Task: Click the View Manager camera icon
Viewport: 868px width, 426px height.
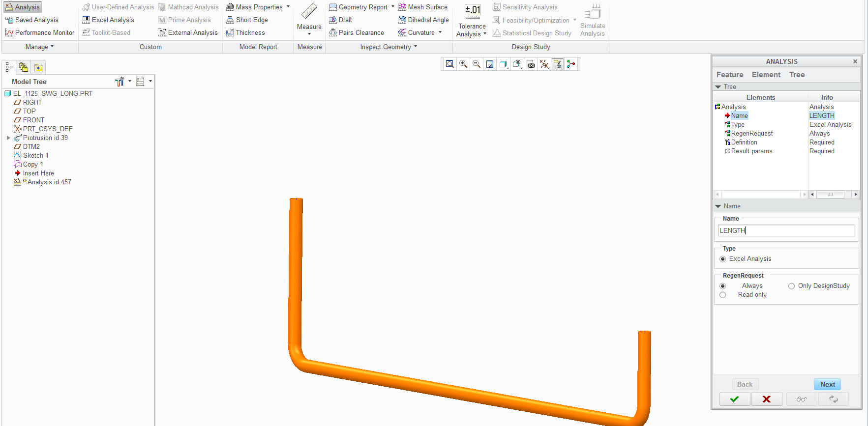Action: 531,64
